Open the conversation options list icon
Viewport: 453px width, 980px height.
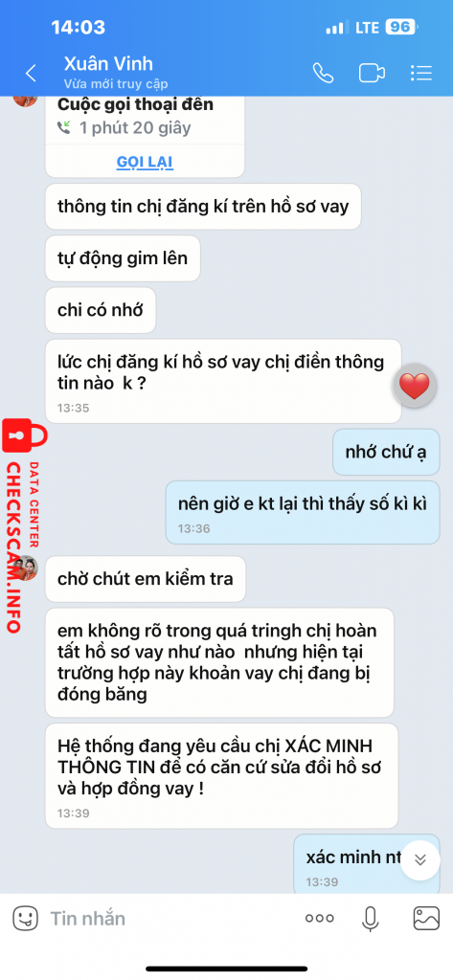click(x=421, y=73)
